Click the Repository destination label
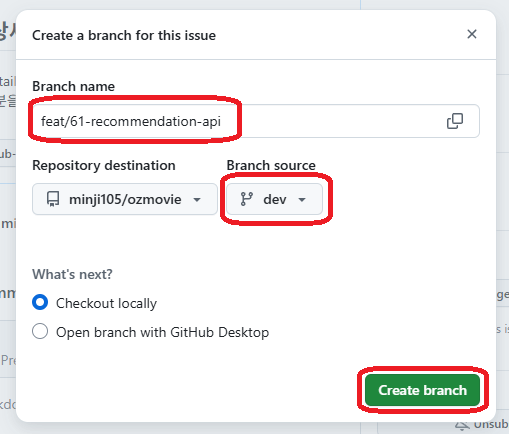Screen dimensions: 509x434 point(104,165)
